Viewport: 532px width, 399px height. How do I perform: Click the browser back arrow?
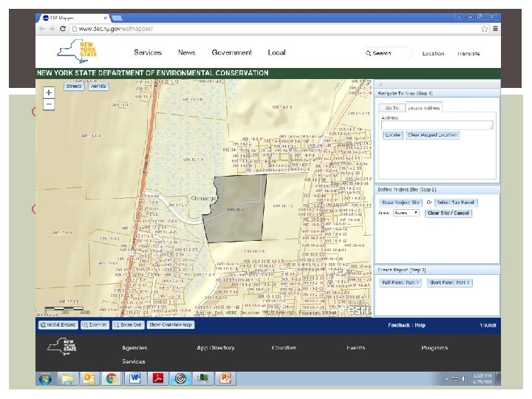click(x=42, y=29)
